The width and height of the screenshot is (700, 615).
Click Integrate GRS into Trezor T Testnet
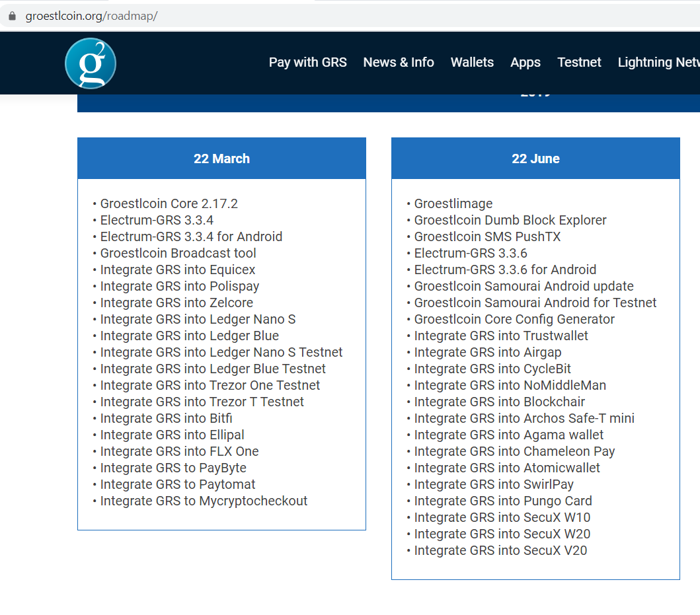pos(202,402)
